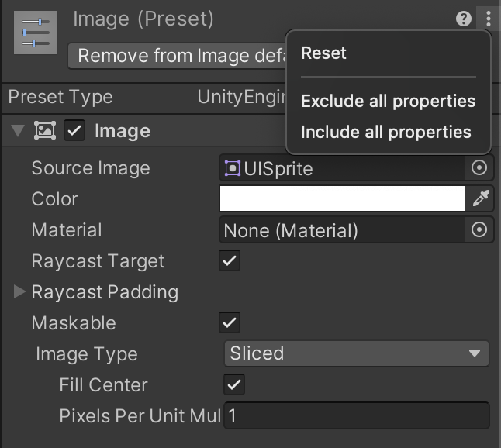501x448 pixels.
Task: Choose Exclude all properties menu item
Action: coord(389,102)
